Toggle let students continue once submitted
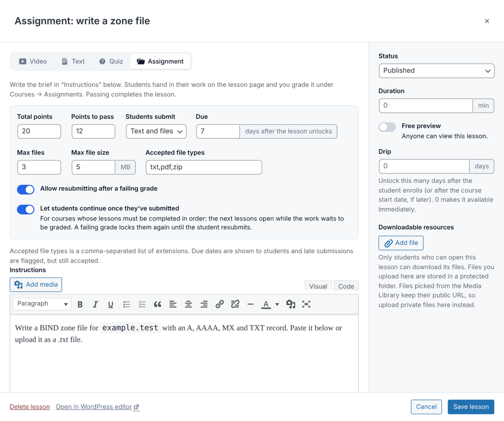The height and width of the screenshot is (421, 504). (x=26, y=209)
